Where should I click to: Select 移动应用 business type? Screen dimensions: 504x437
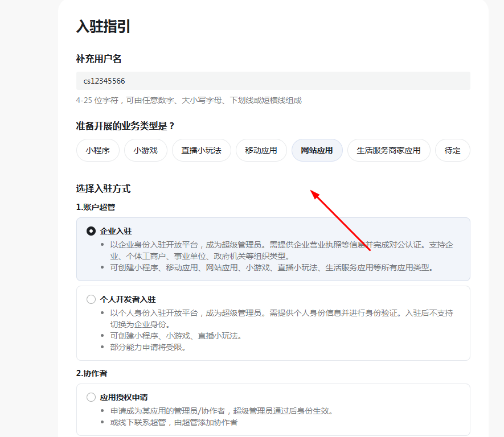pos(261,150)
